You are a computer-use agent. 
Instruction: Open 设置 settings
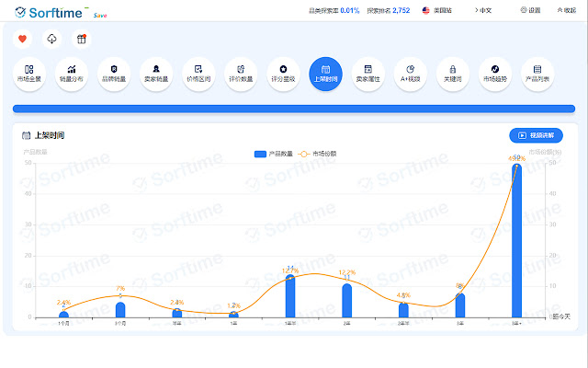pyautogui.click(x=530, y=10)
